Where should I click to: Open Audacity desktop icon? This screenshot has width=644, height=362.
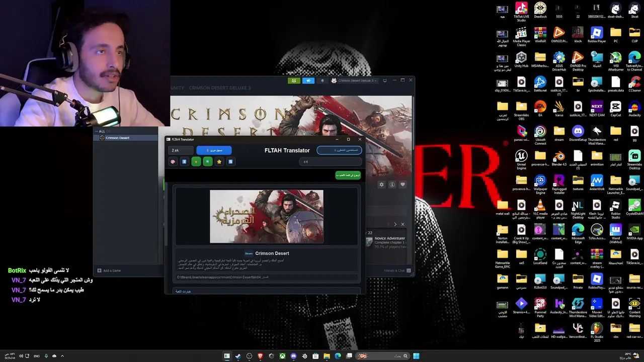[x=634, y=109]
